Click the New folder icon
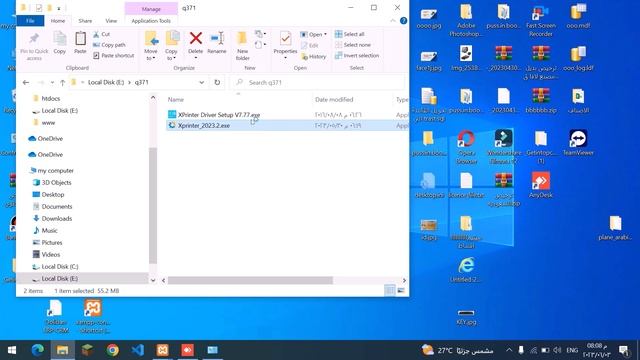Viewport: 640px width, 360px height. (242, 38)
